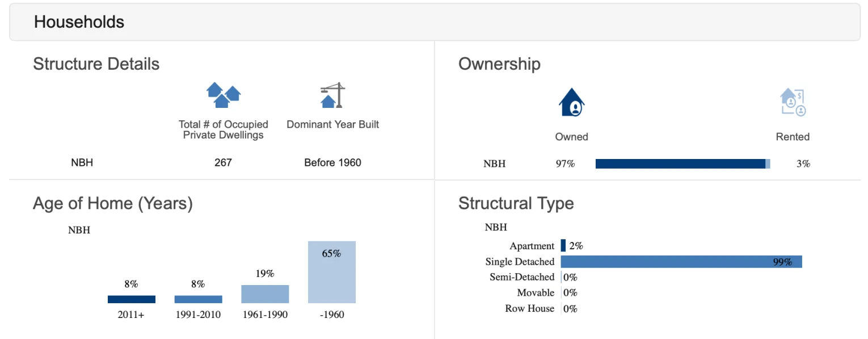Select the 1961-1990 age bar
868x339 pixels.
pyautogui.click(x=265, y=294)
